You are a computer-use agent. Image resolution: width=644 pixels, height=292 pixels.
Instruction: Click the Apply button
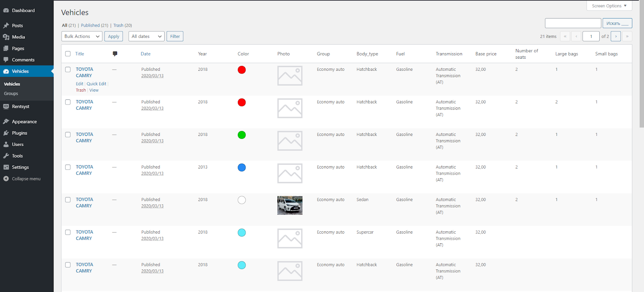[114, 36]
